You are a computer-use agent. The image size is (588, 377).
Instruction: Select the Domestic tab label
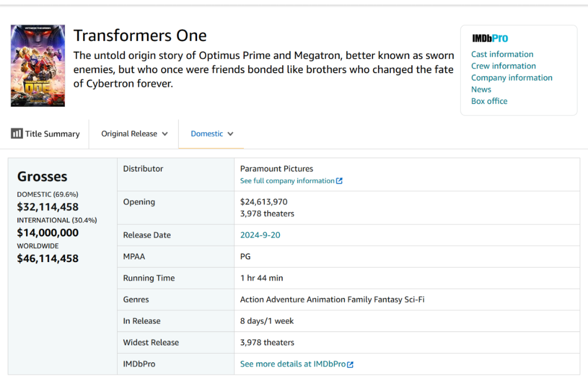207,133
